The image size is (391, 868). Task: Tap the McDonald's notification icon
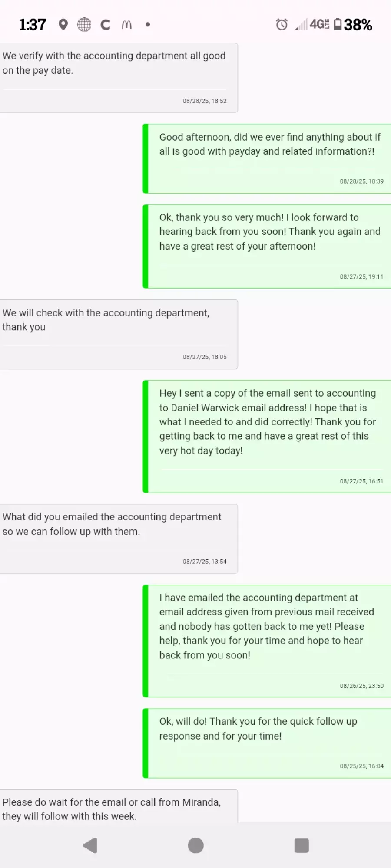click(126, 25)
